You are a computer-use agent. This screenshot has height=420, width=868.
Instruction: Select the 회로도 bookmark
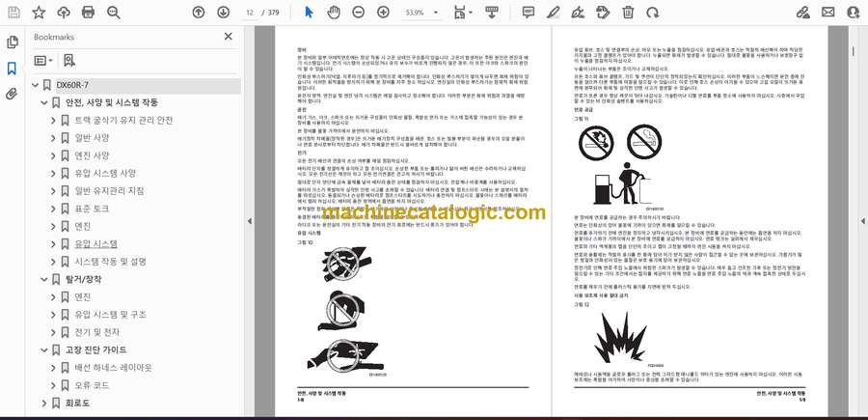(x=77, y=404)
